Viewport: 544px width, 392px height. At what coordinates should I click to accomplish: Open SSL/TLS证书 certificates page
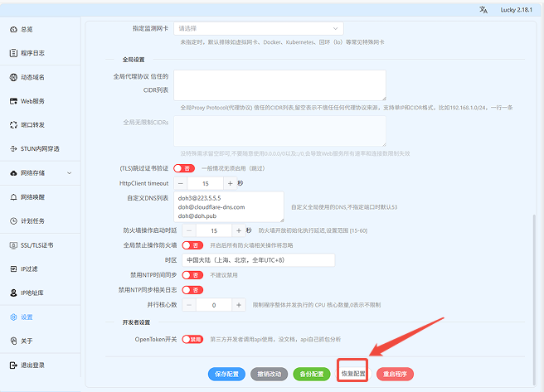(x=36, y=245)
